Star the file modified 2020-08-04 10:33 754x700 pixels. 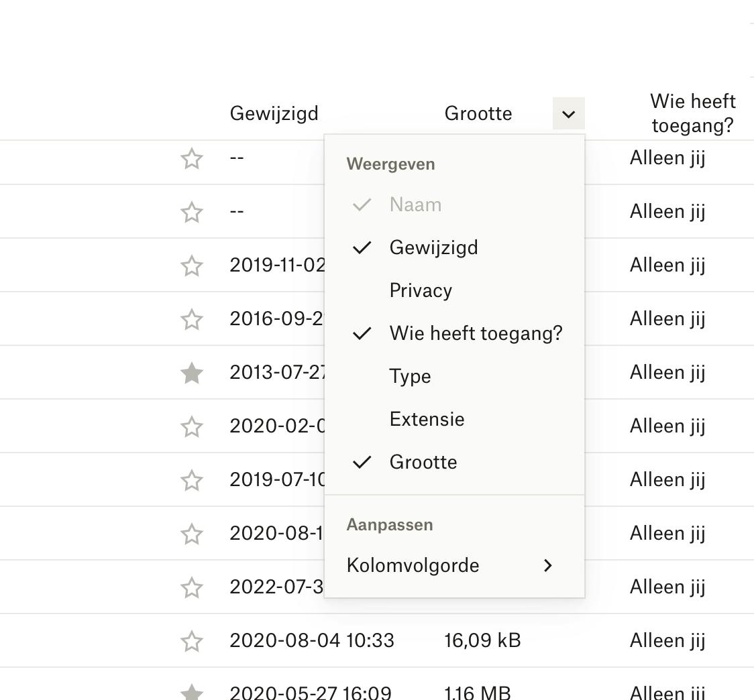pyautogui.click(x=192, y=641)
